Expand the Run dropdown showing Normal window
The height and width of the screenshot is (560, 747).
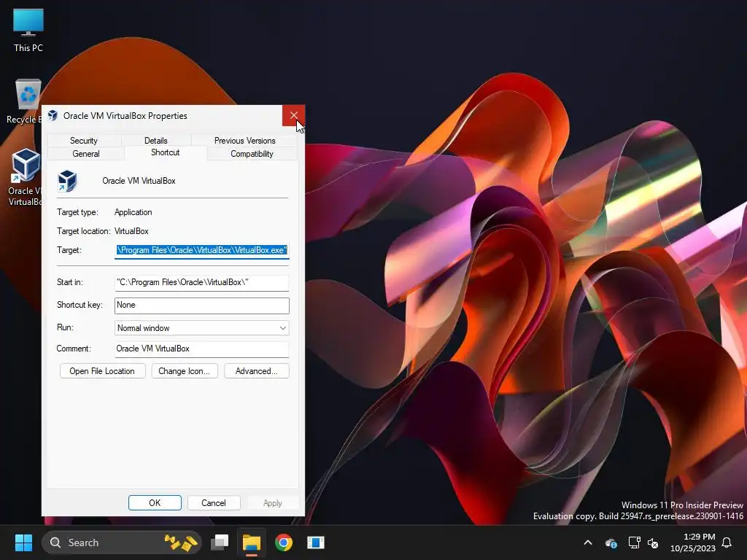coord(201,328)
